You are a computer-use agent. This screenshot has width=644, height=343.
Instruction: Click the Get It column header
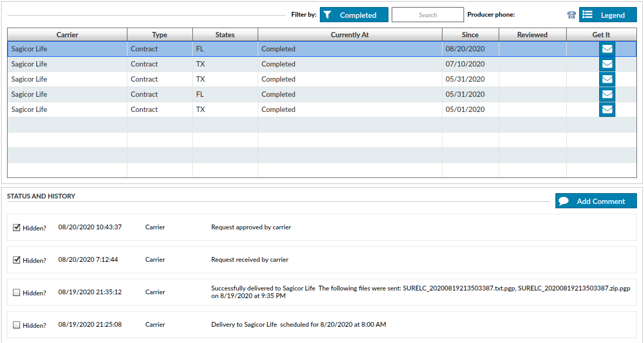pyautogui.click(x=601, y=35)
